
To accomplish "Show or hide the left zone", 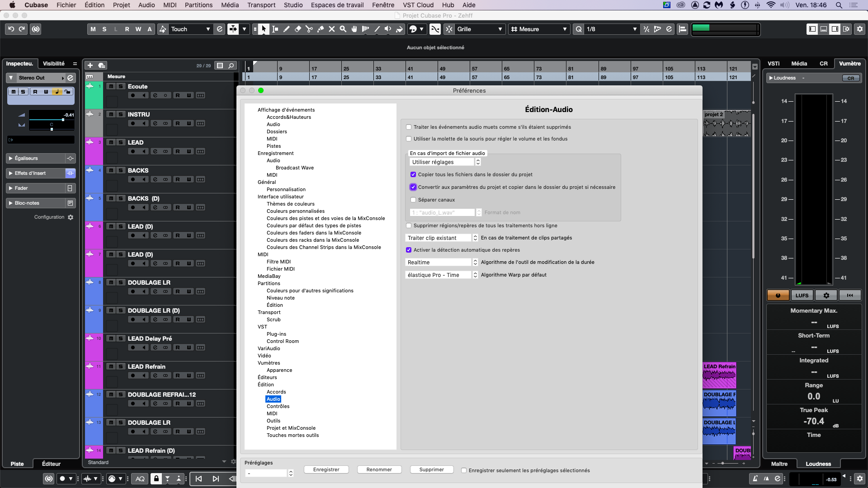I will coord(812,29).
